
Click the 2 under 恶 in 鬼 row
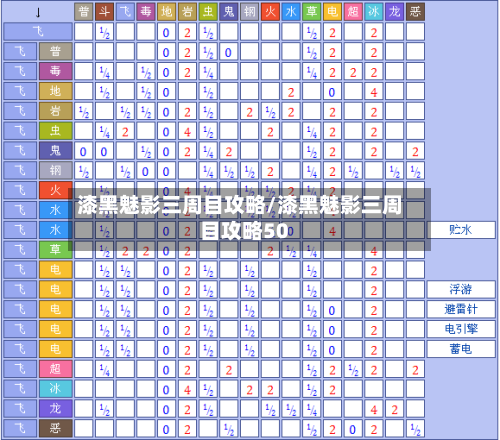(415, 152)
